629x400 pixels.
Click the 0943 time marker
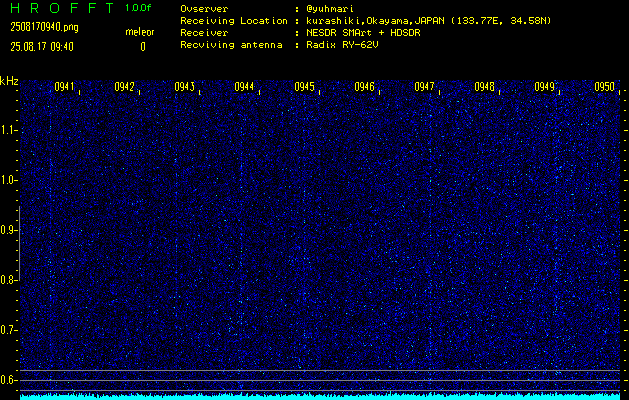point(185,87)
